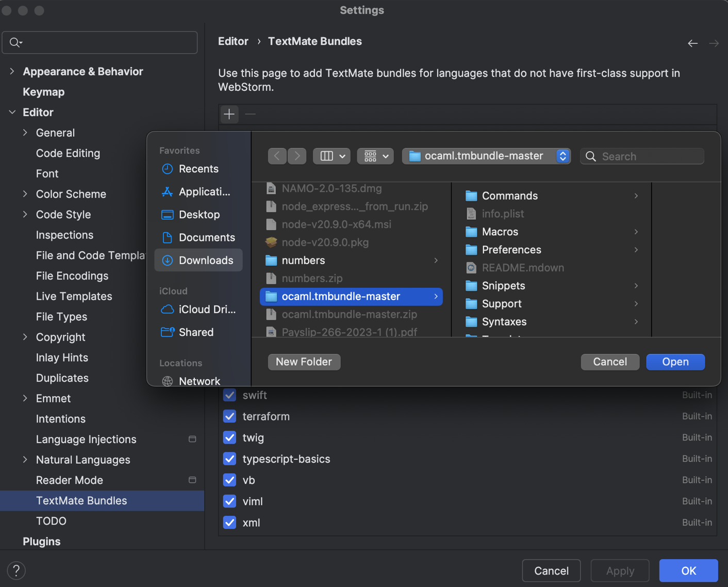Uncheck the typescript-basics bundle
This screenshot has width=728, height=587.
pos(229,459)
